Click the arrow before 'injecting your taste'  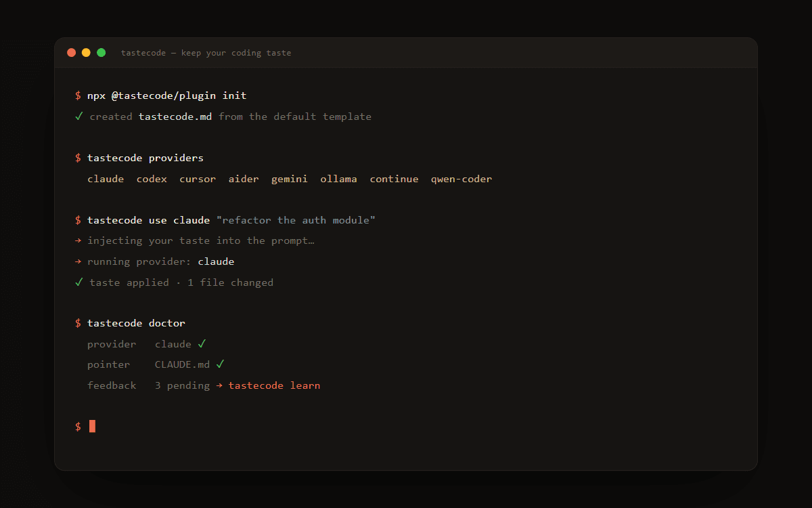click(78, 240)
